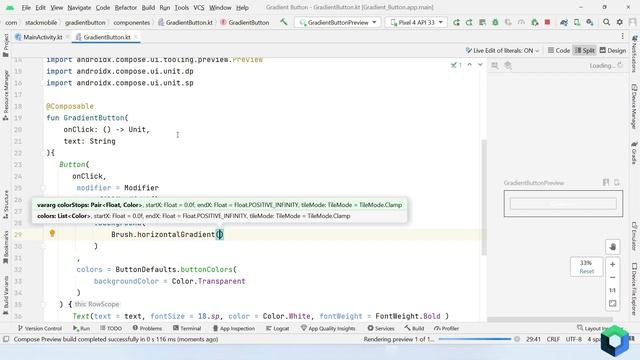Click the preview pan hand tool

coord(613,247)
